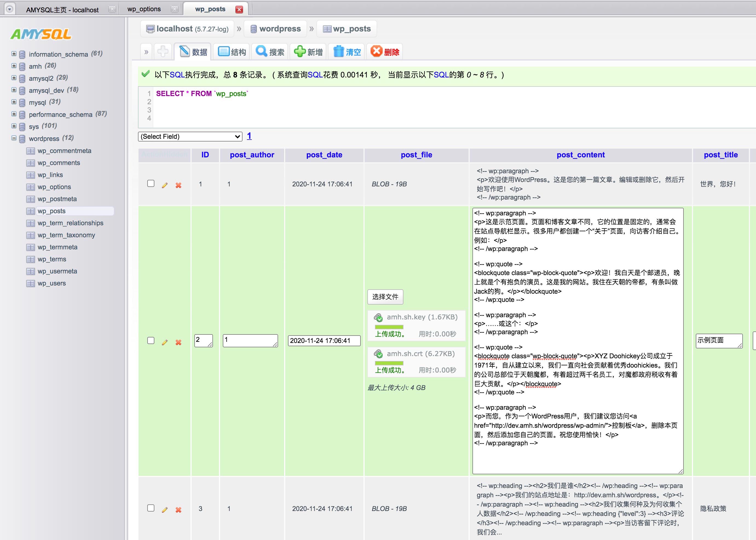Check the checkbox for row ID 1

(x=151, y=184)
